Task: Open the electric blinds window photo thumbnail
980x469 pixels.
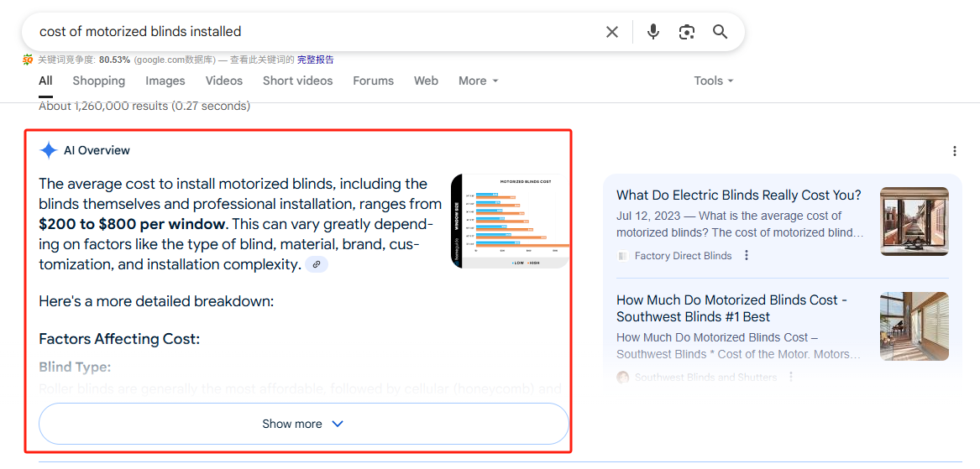Action: pyautogui.click(x=914, y=221)
